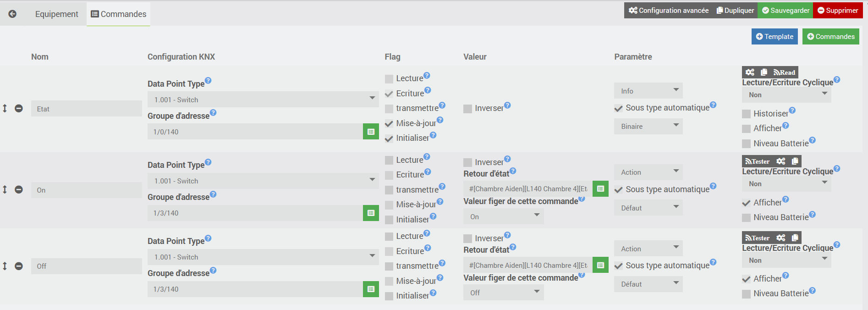
Task: Click the green Sauvegarder button
Action: click(786, 11)
